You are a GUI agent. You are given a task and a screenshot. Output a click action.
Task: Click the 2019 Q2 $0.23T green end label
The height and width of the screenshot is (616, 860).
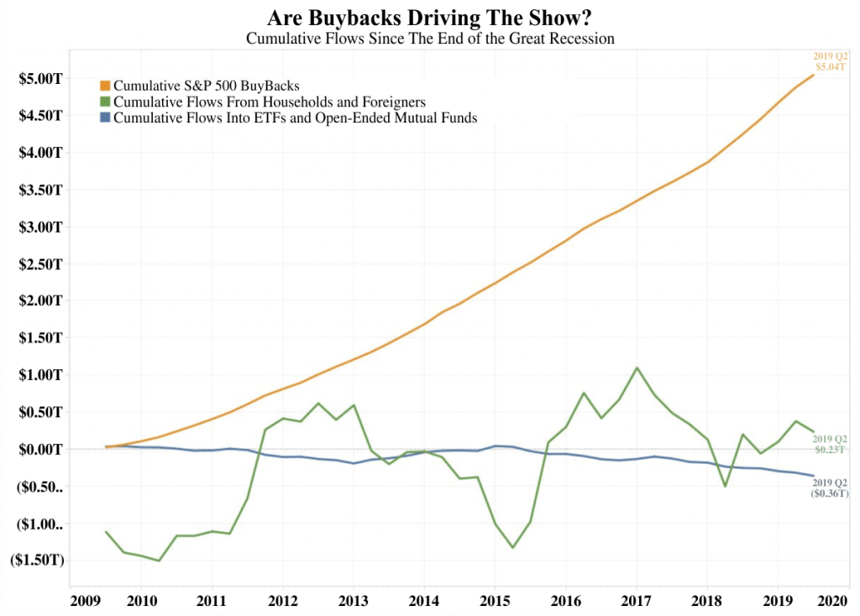click(830, 445)
